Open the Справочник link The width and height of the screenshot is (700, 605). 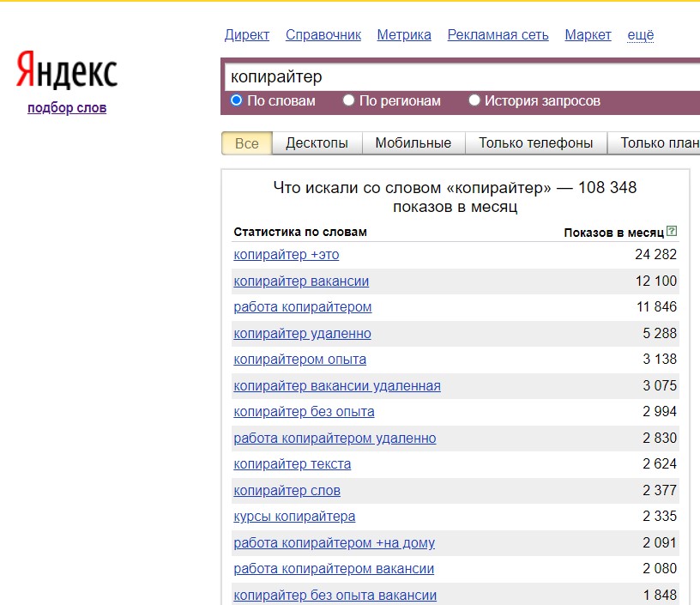click(x=323, y=35)
